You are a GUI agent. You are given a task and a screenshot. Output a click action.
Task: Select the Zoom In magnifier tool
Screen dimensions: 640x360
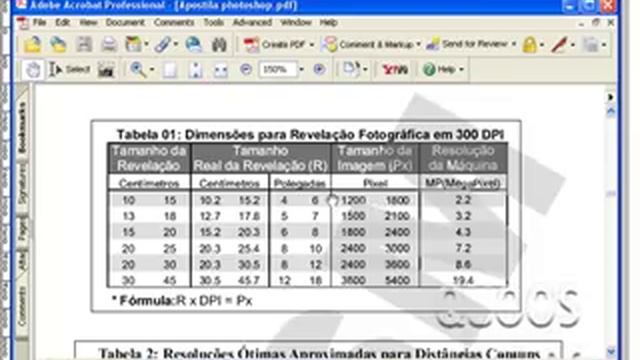click(x=138, y=69)
